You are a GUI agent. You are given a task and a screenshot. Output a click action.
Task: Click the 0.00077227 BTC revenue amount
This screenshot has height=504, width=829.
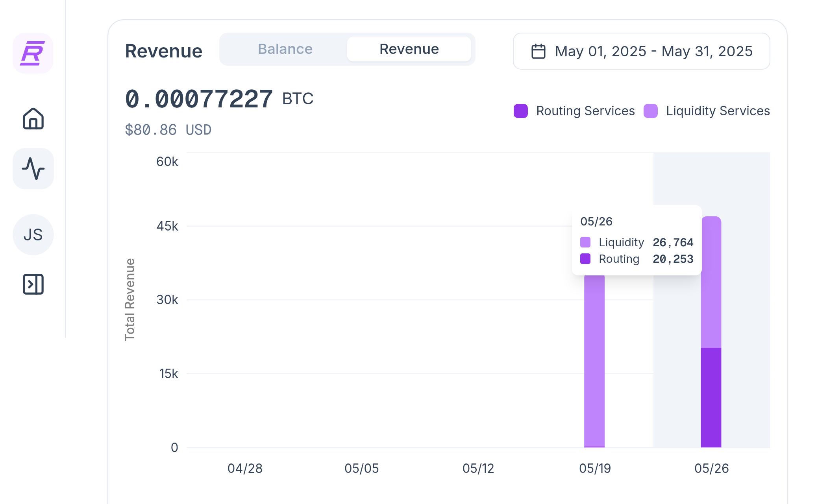point(219,99)
